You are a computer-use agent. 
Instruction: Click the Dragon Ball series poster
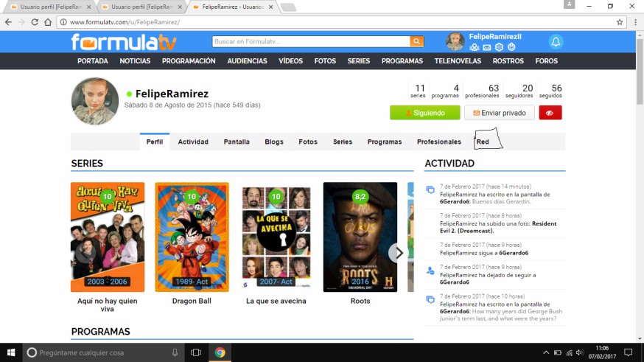coord(192,237)
